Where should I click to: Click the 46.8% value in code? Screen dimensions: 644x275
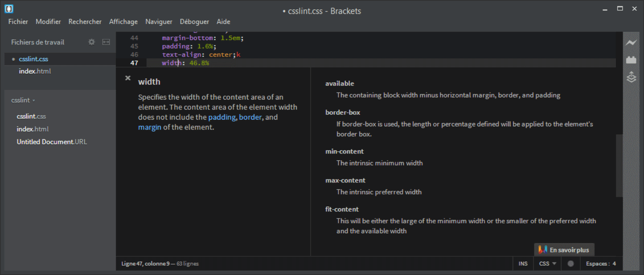click(x=199, y=63)
